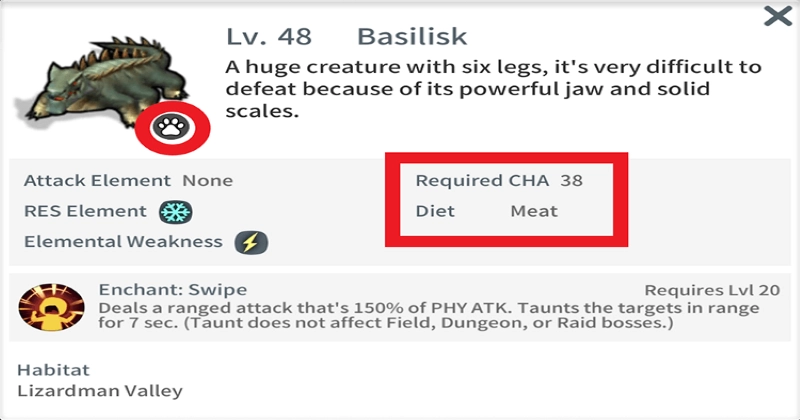Click the Elemental Weakness label

(x=122, y=242)
